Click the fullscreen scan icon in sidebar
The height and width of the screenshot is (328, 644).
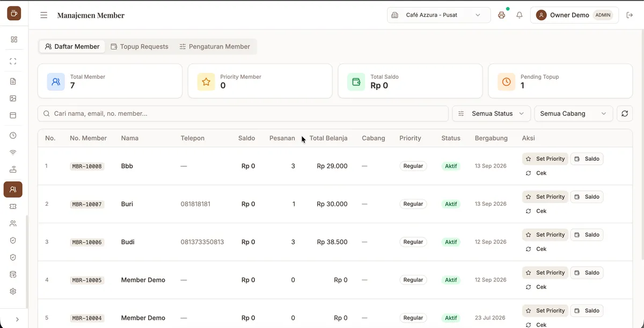click(x=13, y=61)
